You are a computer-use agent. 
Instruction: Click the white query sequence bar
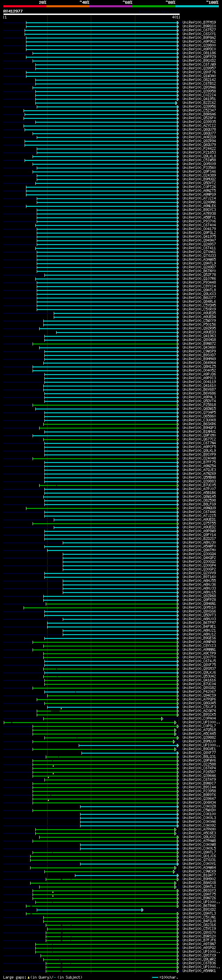[x=92, y=14]
